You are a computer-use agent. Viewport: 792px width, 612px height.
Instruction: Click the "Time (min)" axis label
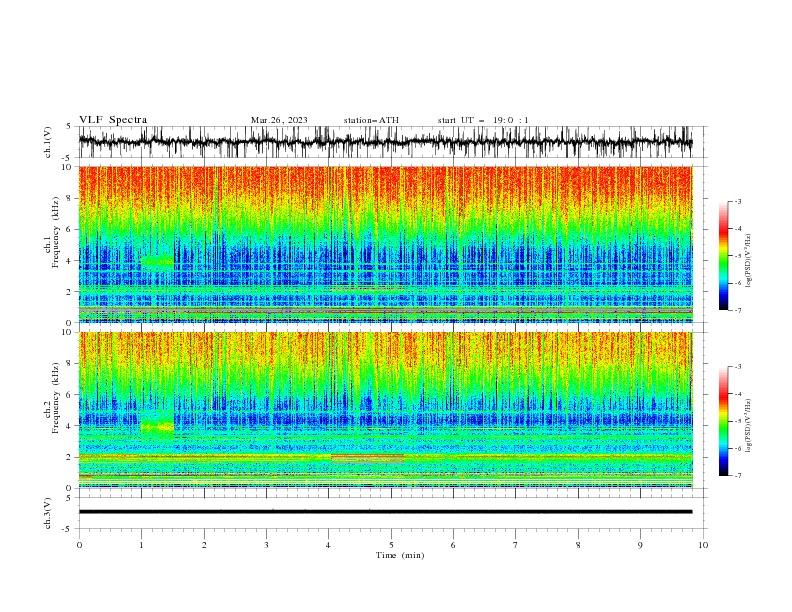[x=400, y=555]
